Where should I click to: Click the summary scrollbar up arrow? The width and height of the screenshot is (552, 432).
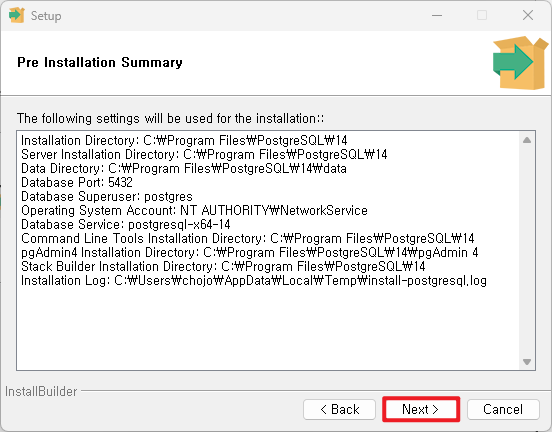pos(527,140)
